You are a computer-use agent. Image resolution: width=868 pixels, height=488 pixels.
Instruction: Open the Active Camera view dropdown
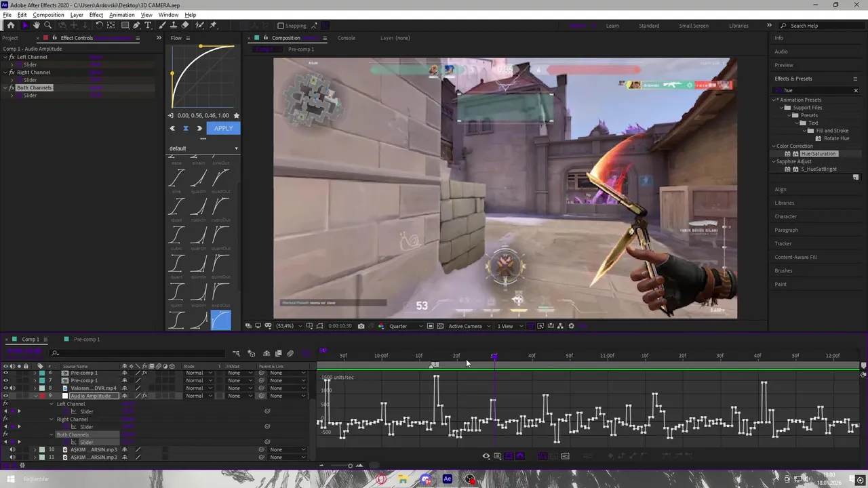[469, 326]
